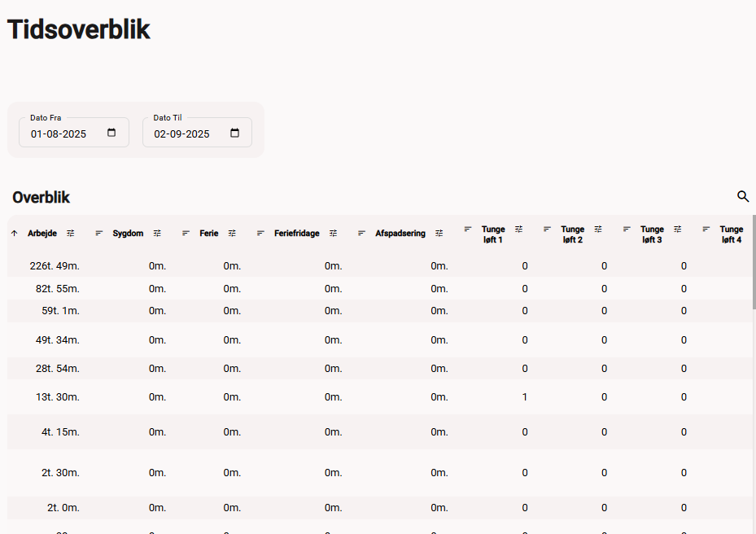The height and width of the screenshot is (534, 756).
Task: Open the filter options for the Afspadsering column
Action: point(439,233)
